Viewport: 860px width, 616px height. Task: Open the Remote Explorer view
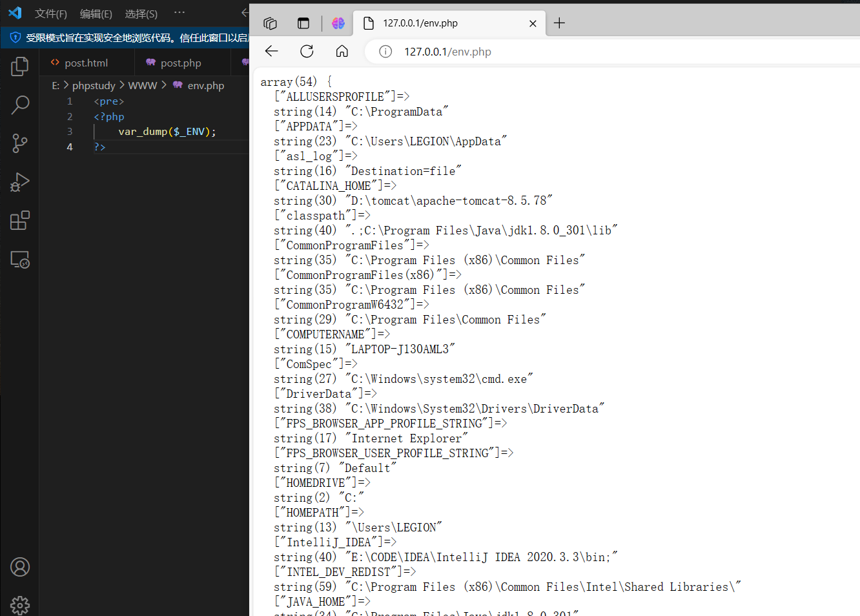click(20, 260)
